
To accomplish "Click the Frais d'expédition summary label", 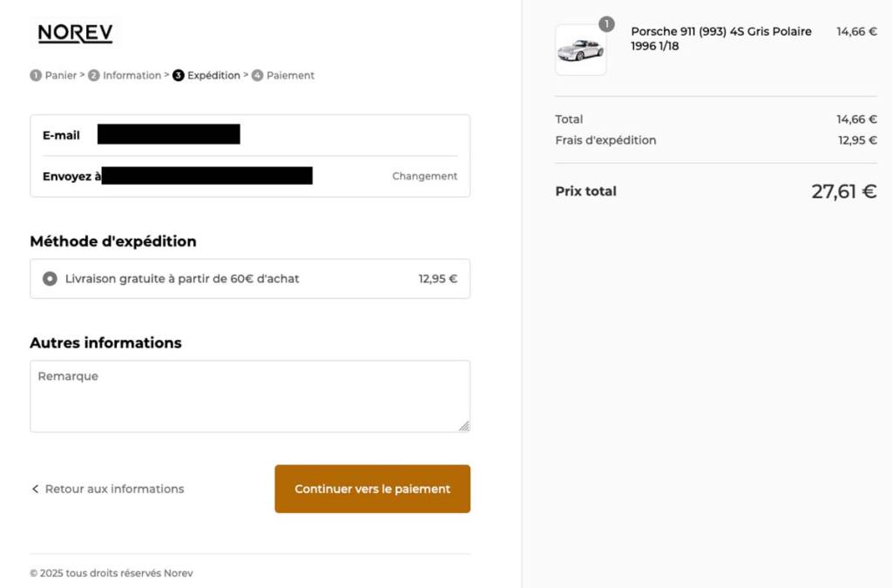I will click(x=605, y=140).
